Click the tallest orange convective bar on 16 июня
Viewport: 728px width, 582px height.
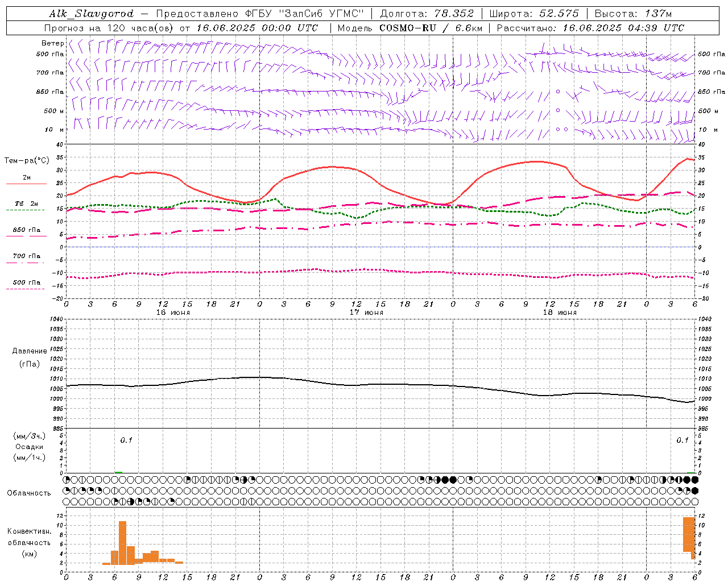tap(122, 542)
